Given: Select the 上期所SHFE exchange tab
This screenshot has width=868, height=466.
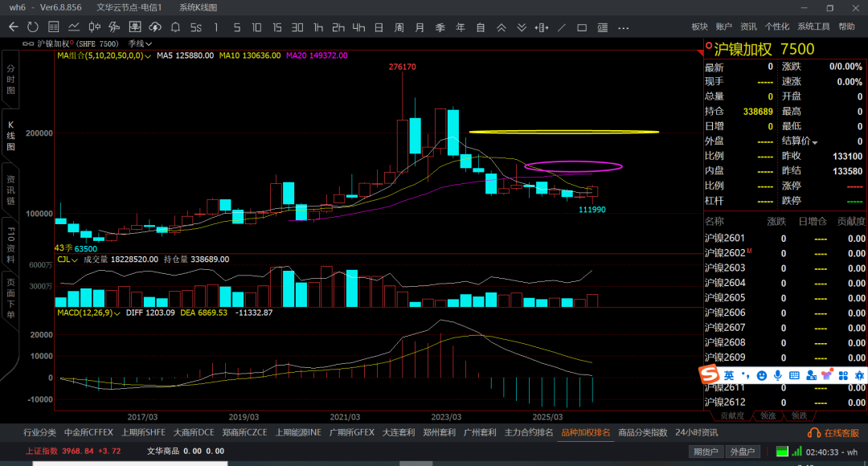Looking at the screenshot, I should (x=143, y=432).
